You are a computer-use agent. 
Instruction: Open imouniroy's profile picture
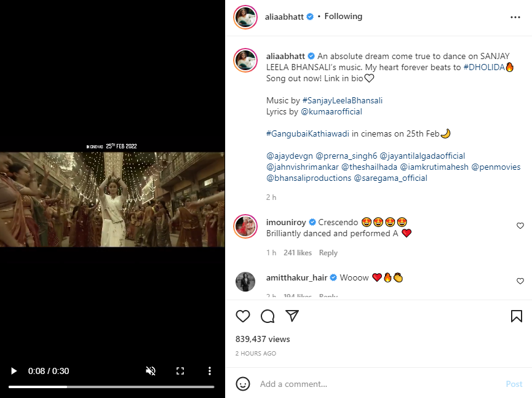pos(245,227)
